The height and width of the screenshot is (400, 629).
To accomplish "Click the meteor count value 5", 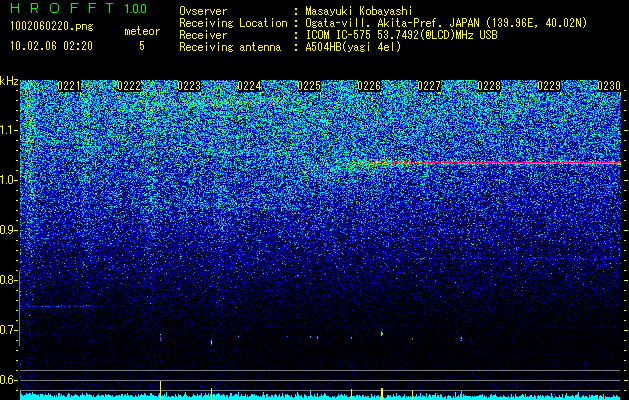I will tap(142, 46).
